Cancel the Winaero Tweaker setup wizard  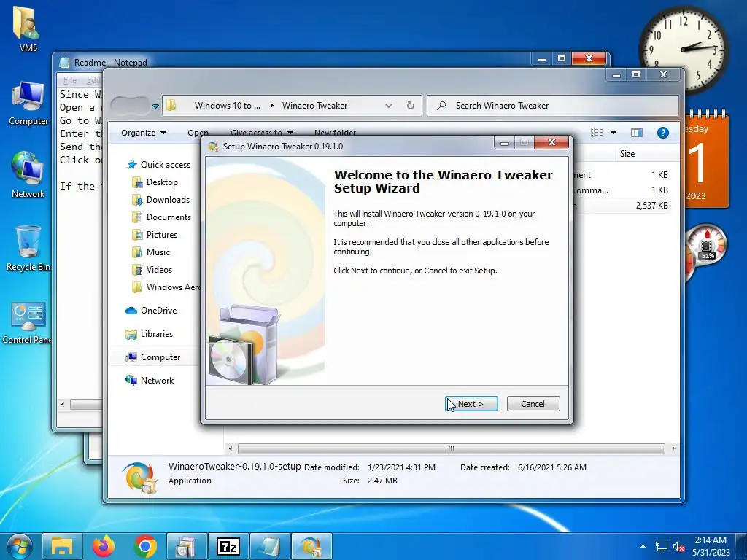[x=533, y=404]
